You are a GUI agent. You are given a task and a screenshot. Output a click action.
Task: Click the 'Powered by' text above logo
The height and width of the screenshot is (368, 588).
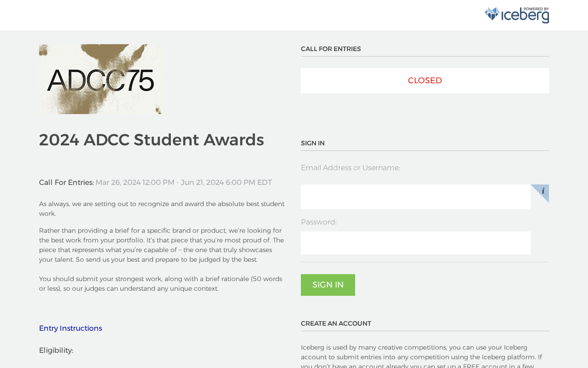point(536,9)
